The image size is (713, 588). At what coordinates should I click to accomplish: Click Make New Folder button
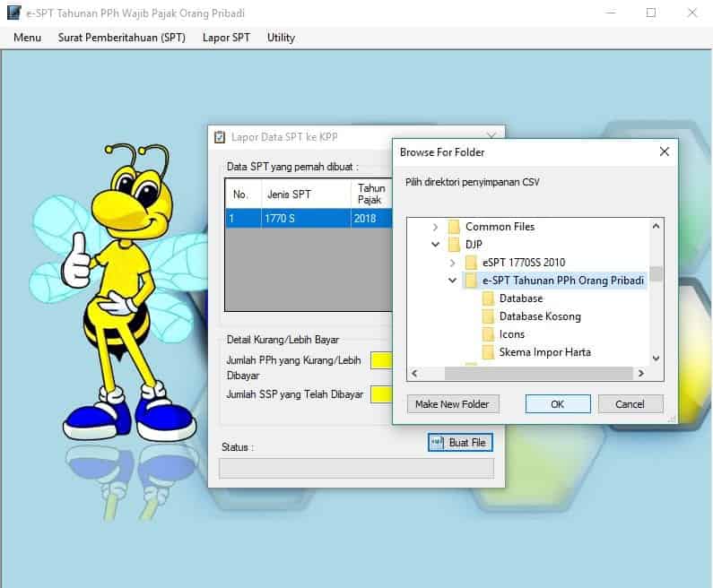coord(453,404)
